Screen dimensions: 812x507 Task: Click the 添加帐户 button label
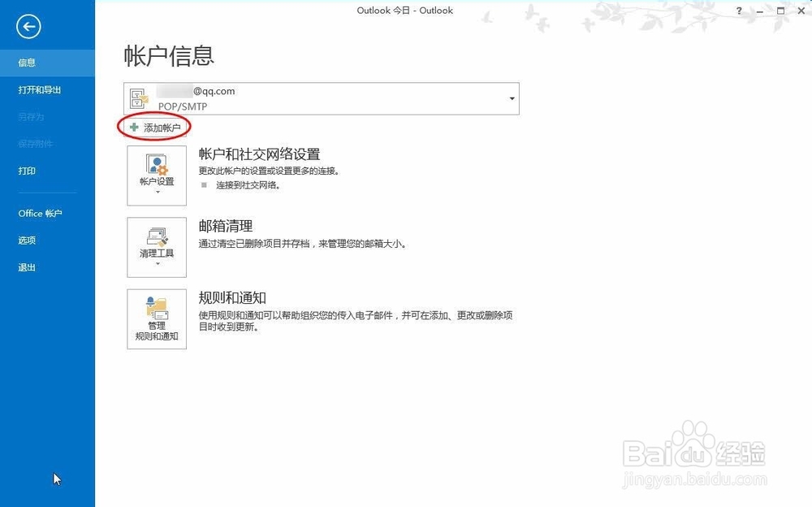point(162,128)
